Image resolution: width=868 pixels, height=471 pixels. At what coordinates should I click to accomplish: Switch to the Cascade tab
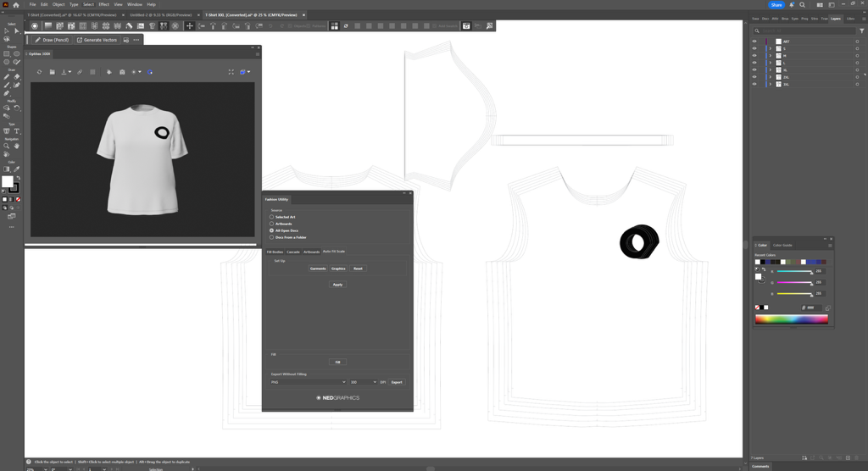(x=293, y=252)
